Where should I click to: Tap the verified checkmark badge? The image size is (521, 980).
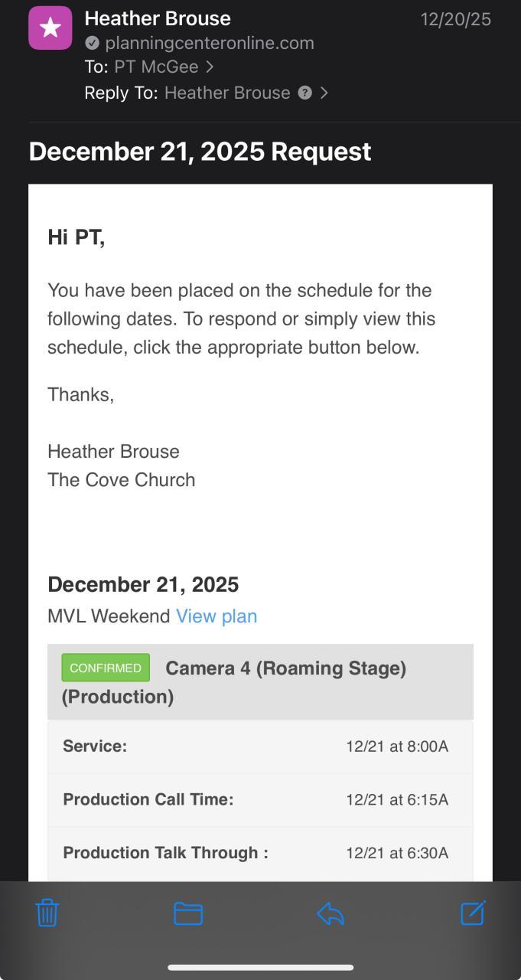tap(92, 43)
